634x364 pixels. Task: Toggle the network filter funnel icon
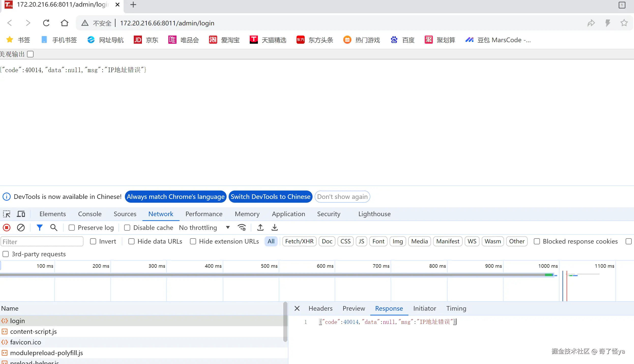(39, 228)
